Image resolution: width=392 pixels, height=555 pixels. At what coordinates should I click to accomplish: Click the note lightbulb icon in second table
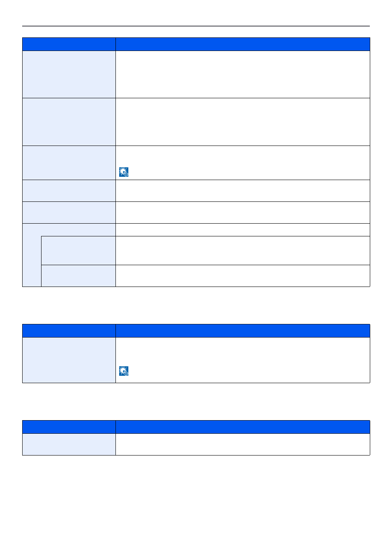tap(124, 371)
